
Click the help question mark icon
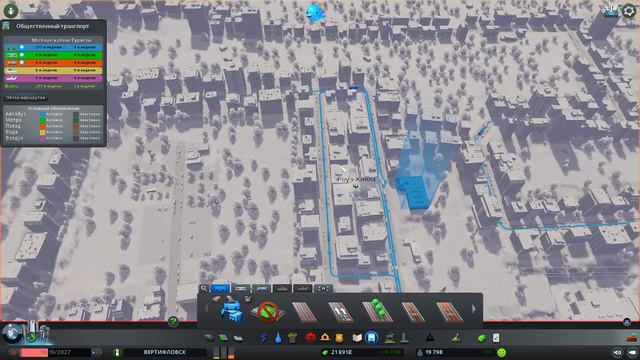coord(173,322)
